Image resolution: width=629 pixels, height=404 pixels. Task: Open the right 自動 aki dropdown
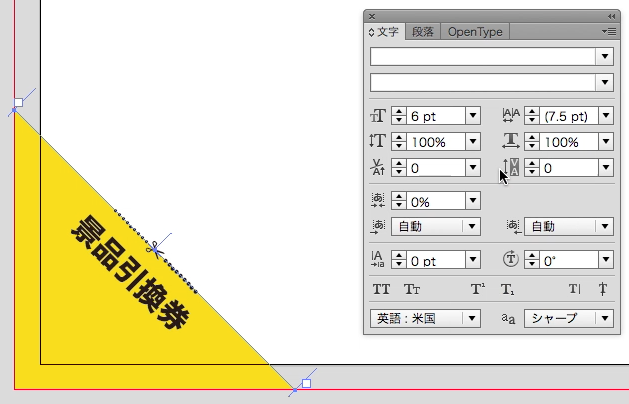point(569,227)
